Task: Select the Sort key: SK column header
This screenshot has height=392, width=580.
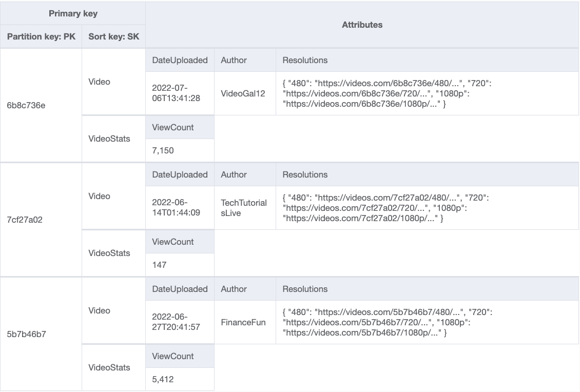Action: coord(113,37)
